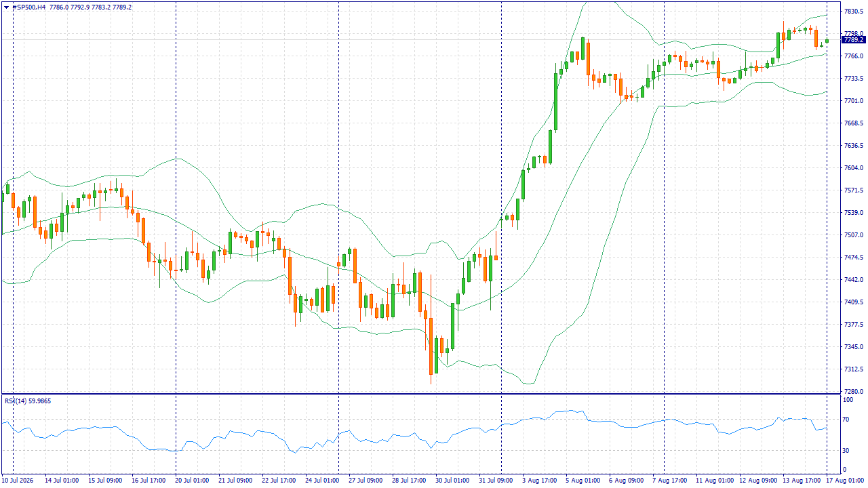868x488 pixels.
Task: Select the current price tag 7789.2
Action: pos(854,40)
